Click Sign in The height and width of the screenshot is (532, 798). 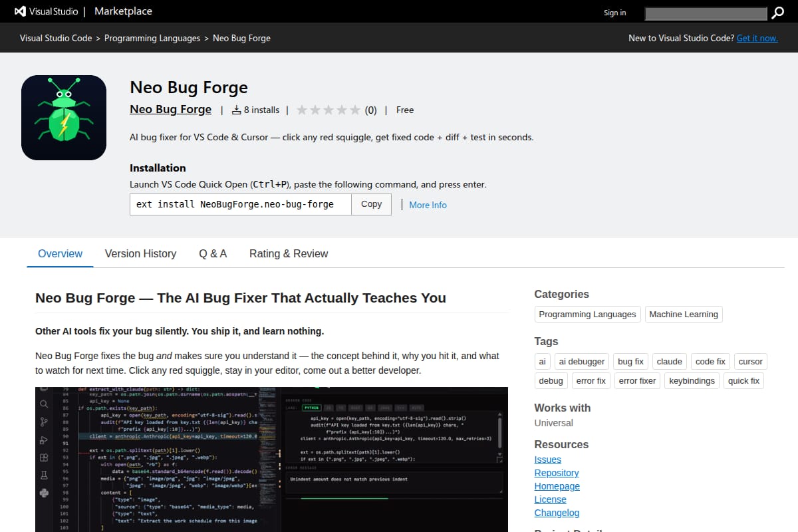pos(614,13)
